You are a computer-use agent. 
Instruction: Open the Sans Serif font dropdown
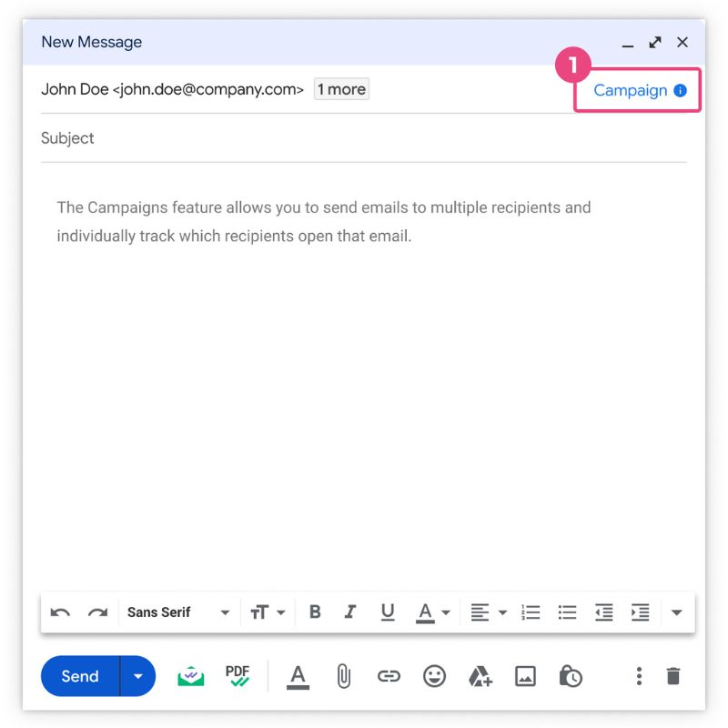(177, 612)
